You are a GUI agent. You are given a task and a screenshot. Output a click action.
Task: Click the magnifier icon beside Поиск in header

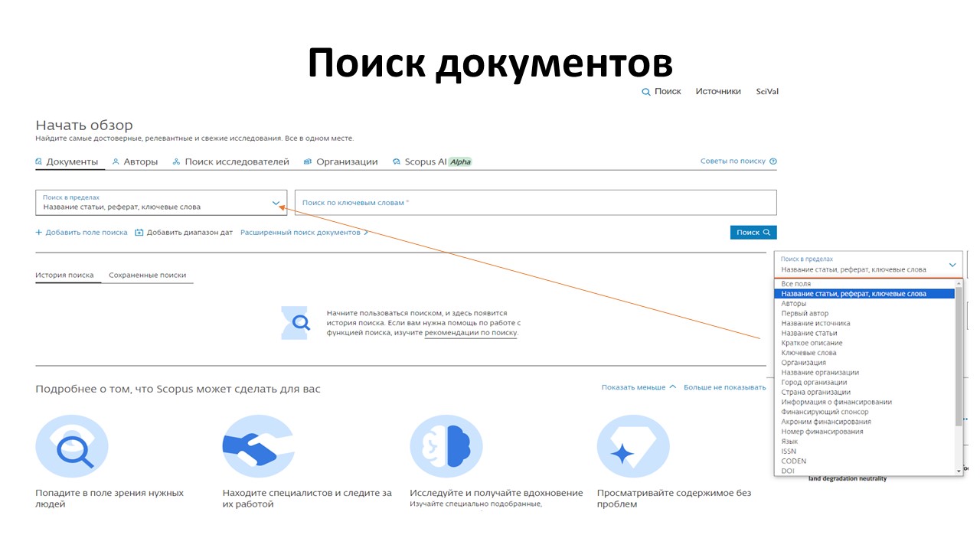pos(646,92)
